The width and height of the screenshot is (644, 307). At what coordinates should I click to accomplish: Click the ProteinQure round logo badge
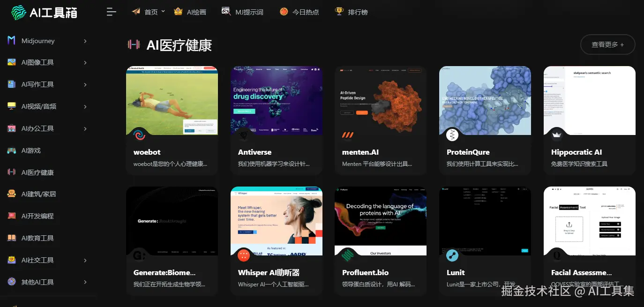pos(452,135)
